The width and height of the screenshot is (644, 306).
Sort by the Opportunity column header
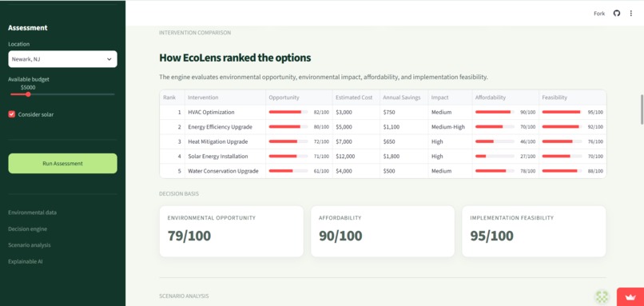[299, 97]
